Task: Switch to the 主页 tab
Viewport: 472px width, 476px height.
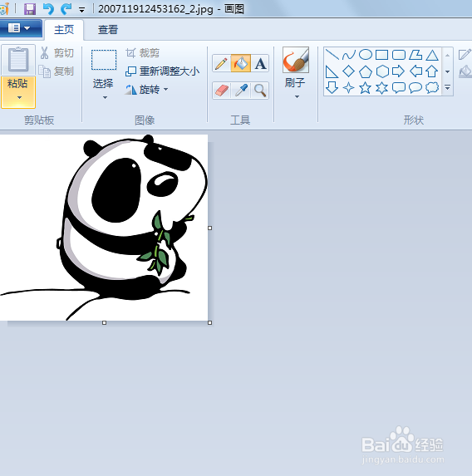Action: tap(64, 30)
